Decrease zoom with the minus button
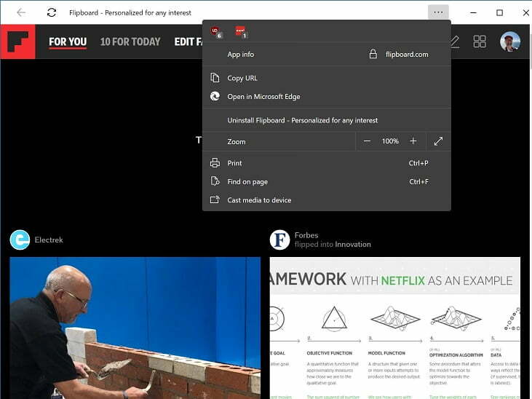This screenshot has height=399, width=532. pyautogui.click(x=367, y=141)
